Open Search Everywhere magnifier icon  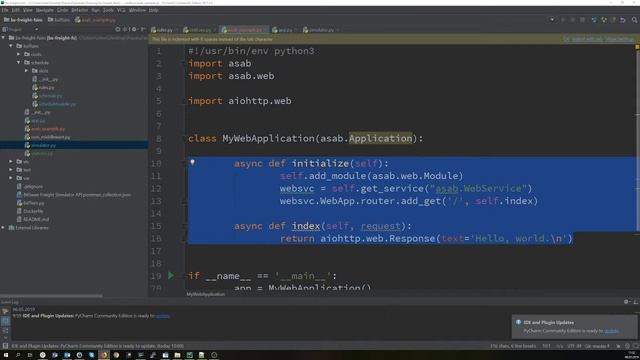tap(634, 20)
